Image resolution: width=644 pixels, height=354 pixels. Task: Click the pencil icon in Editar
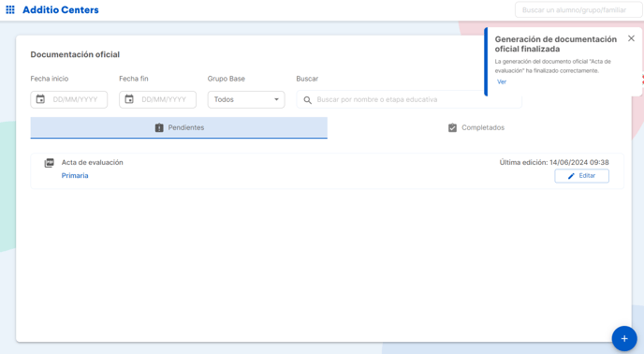(x=571, y=176)
